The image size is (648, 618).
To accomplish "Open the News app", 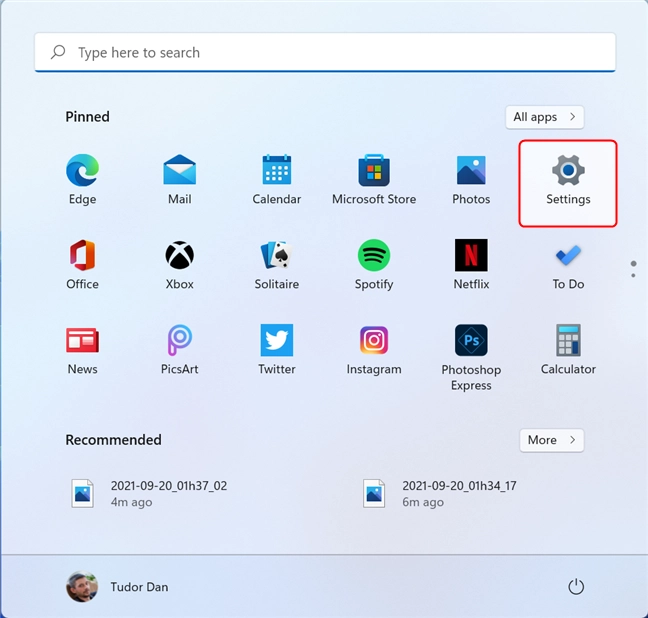I will click(82, 350).
